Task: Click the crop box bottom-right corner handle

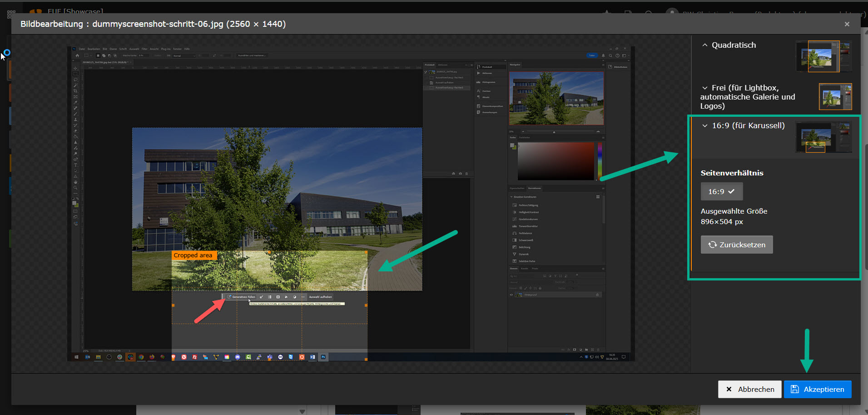Action: pos(366,359)
